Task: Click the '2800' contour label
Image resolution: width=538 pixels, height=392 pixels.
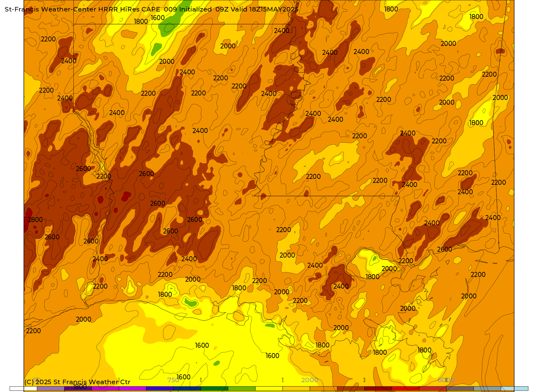Action: [35, 220]
